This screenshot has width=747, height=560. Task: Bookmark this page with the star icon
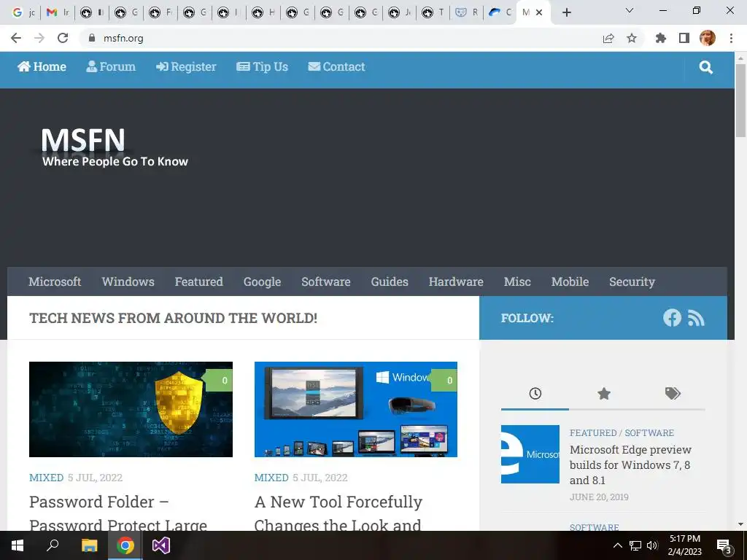point(632,38)
